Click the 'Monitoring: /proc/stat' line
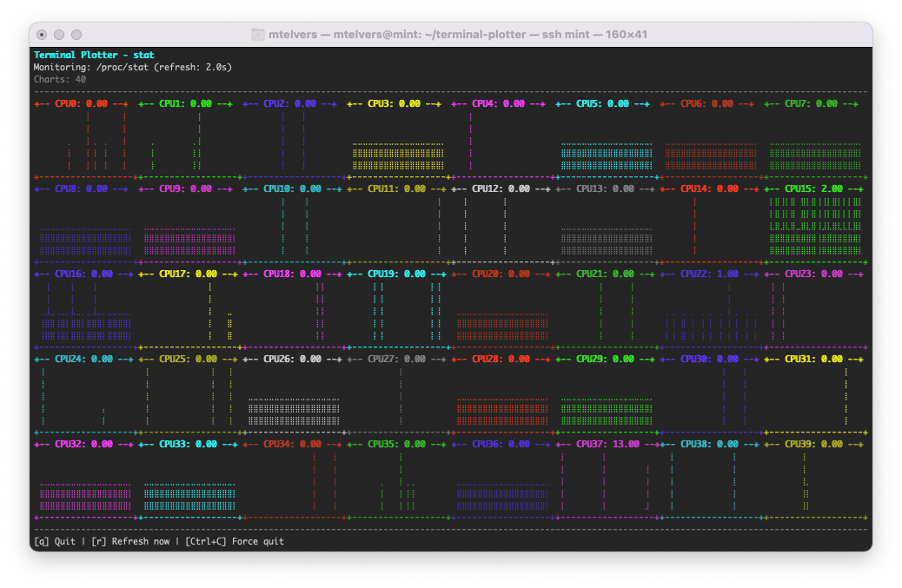Viewport: 902px width, 588px height. (x=133, y=67)
